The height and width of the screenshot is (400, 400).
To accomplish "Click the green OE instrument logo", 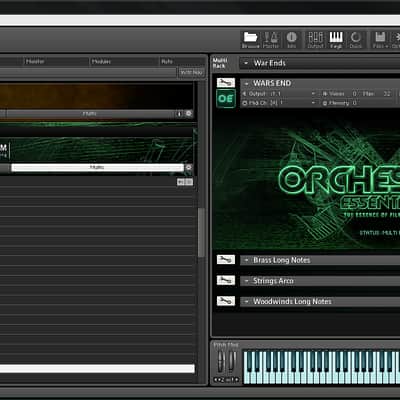I will pyautogui.click(x=226, y=98).
